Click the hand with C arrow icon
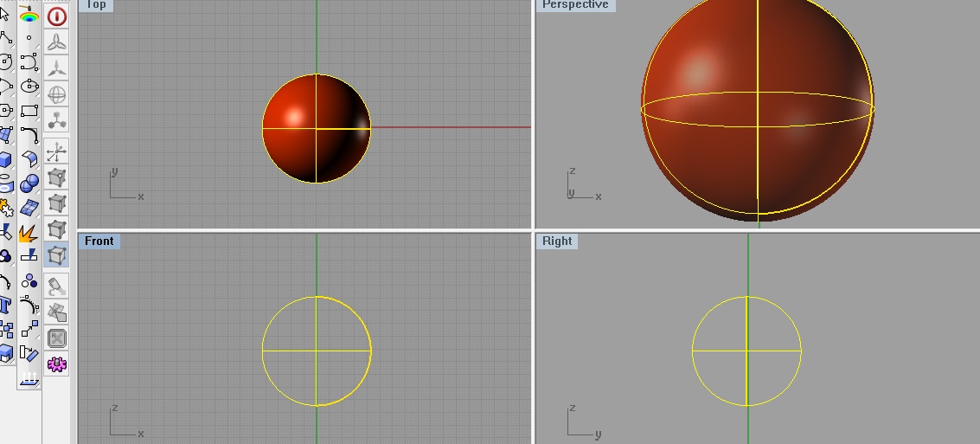980x444 pixels. tap(57, 287)
